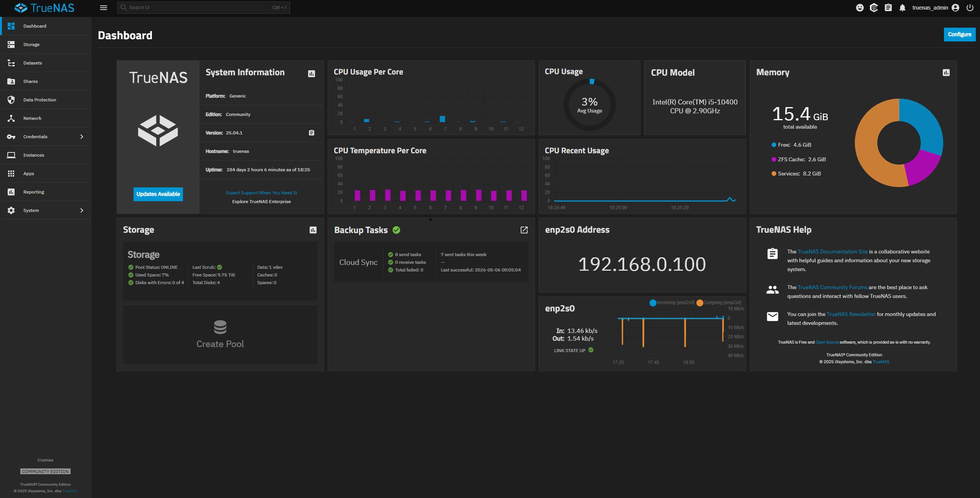Click the Create Pool database icon
Image resolution: width=980 pixels, height=498 pixels.
220,327
